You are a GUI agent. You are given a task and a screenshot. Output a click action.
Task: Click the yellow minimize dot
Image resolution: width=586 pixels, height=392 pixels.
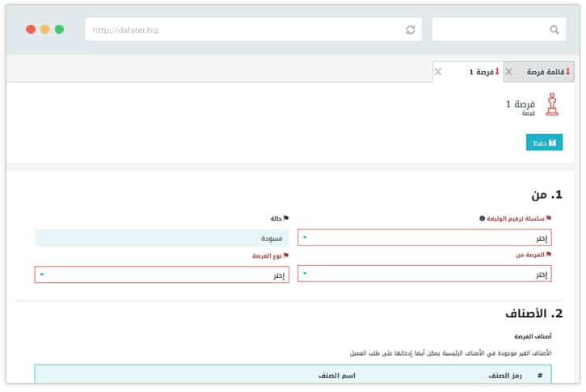click(45, 30)
